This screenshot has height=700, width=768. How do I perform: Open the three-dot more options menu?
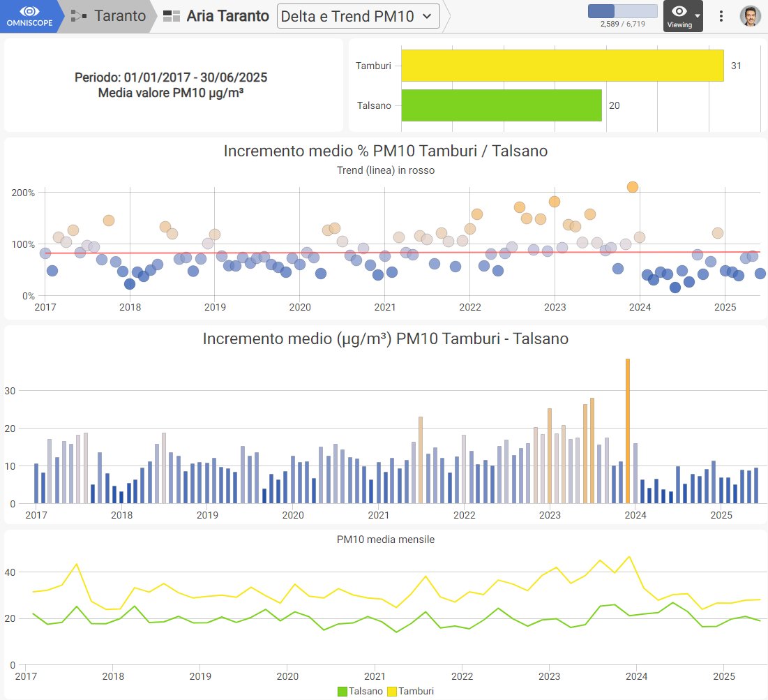pos(721,16)
